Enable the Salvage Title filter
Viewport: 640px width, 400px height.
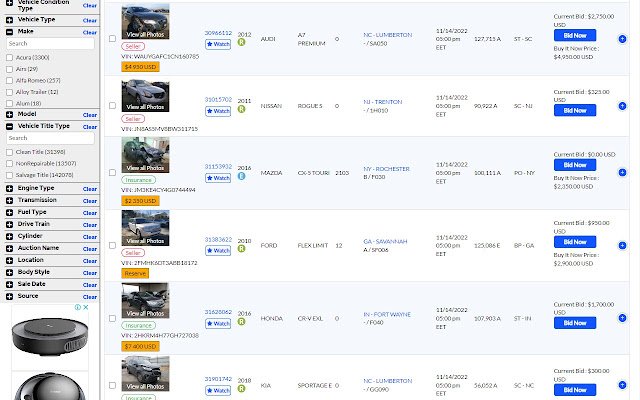[9, 176]
